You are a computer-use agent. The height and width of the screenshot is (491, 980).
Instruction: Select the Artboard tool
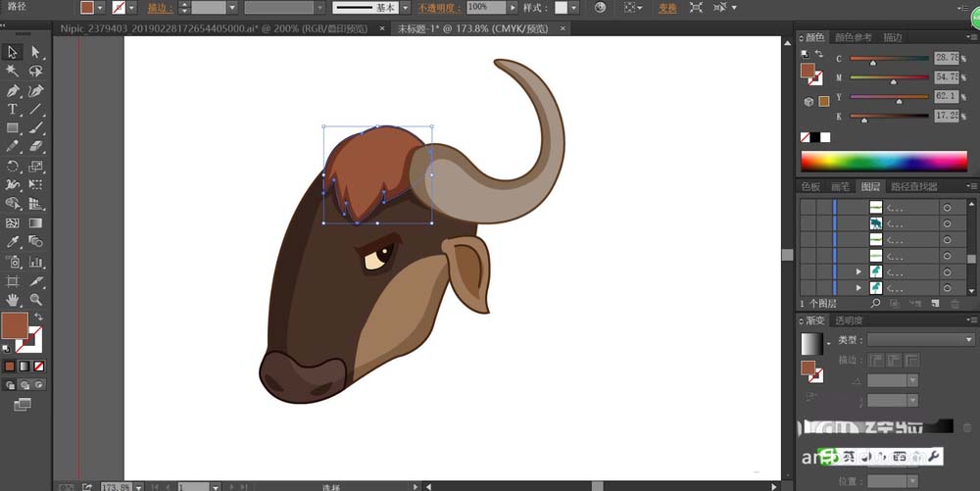click(13, 281)
